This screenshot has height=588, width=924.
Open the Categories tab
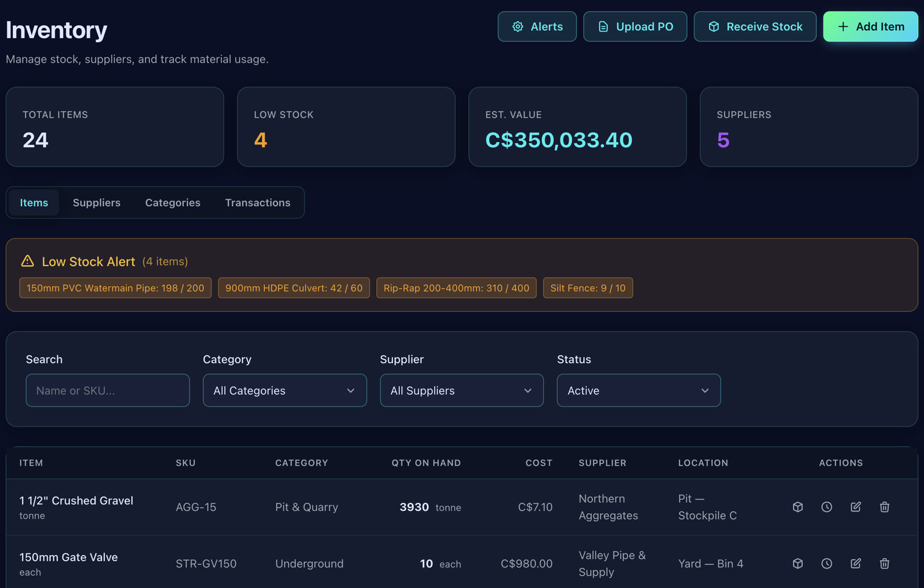pos(173,203)
